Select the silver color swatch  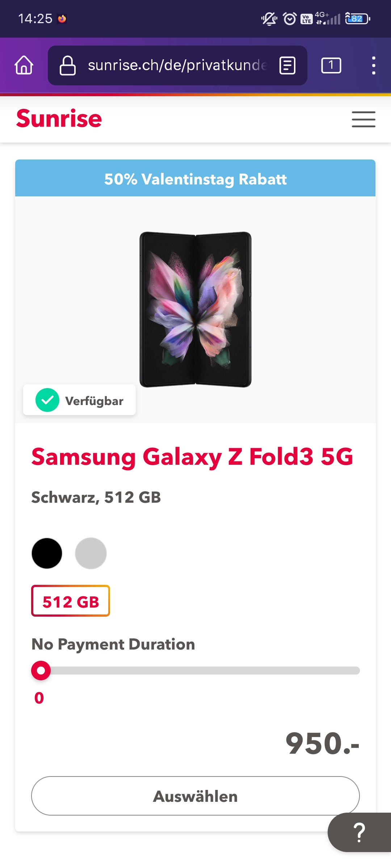pos(91,553)
